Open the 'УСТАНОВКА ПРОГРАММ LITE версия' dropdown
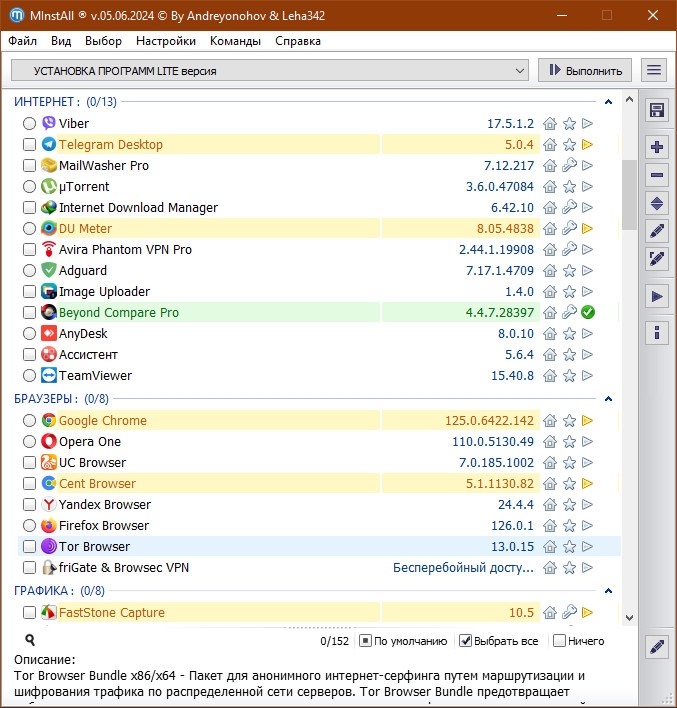Image resolution: width=677 pixels, height=708 pixels. pyautogui.click(x=270, y=70)
